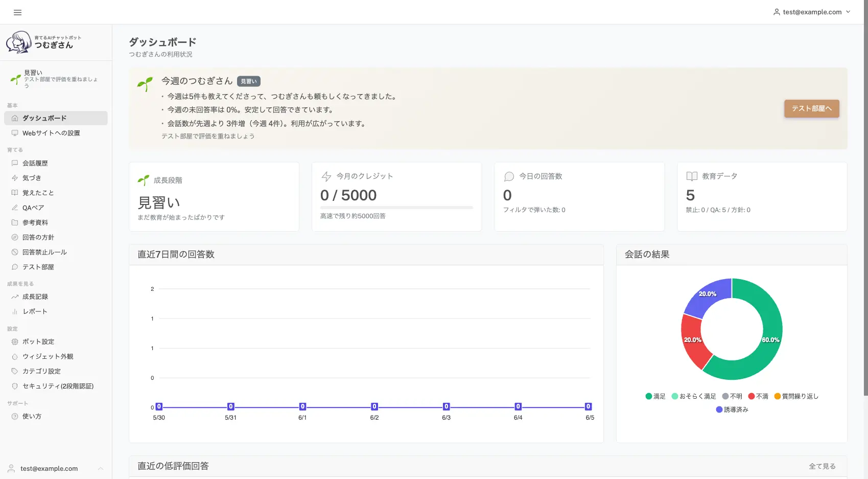Toggle 質問繰り返し legend entry
This screenshot has width=868, height=479.
coord(796,396)
